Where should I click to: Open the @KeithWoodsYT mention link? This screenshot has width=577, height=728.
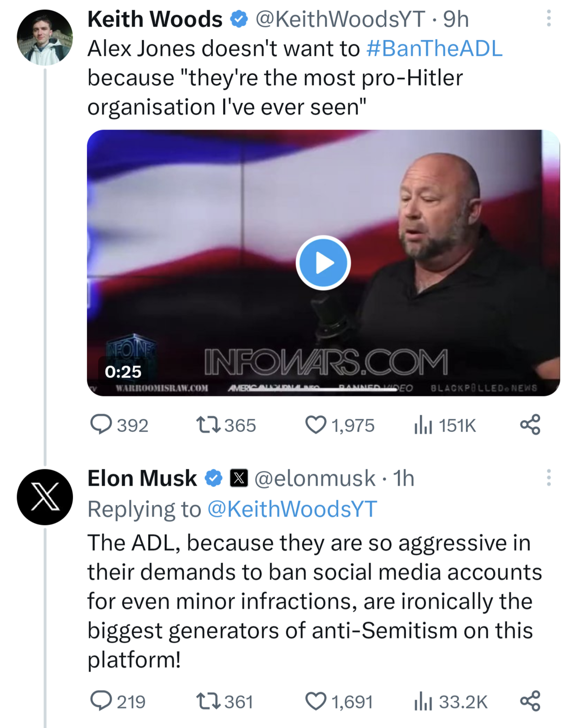[292, 509]
